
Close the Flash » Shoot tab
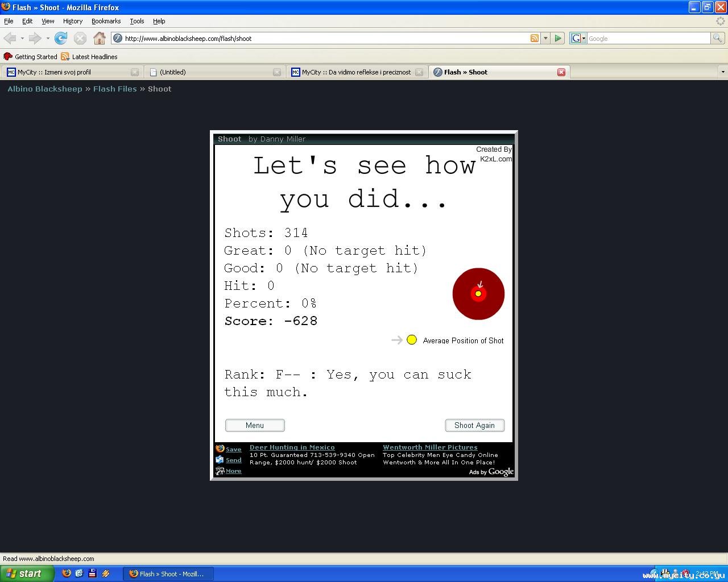point(561,72)
